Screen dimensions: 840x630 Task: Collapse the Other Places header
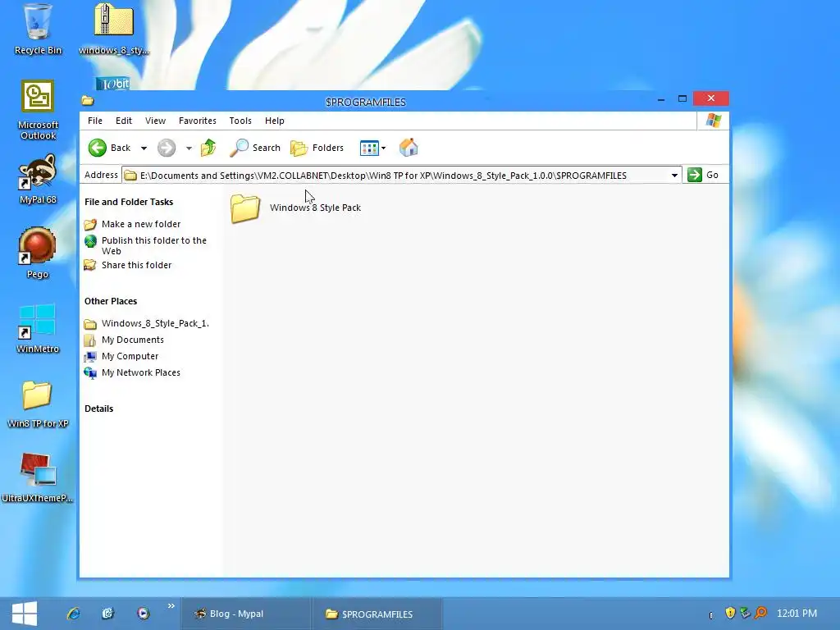tap(111, 301)
